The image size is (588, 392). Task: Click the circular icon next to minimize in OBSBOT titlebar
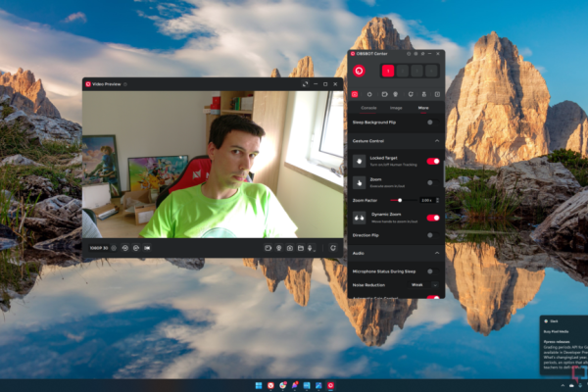(422, 54)
